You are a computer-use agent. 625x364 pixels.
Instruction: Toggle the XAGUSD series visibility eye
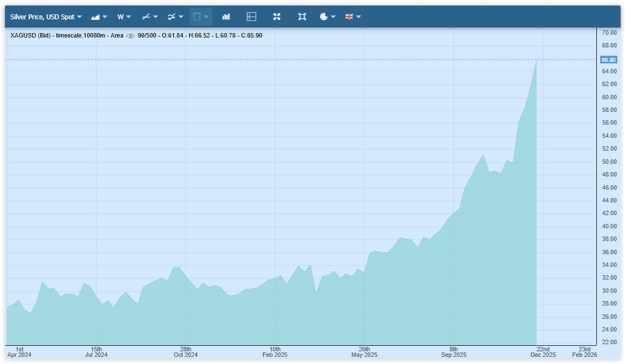tap(131, 36)
